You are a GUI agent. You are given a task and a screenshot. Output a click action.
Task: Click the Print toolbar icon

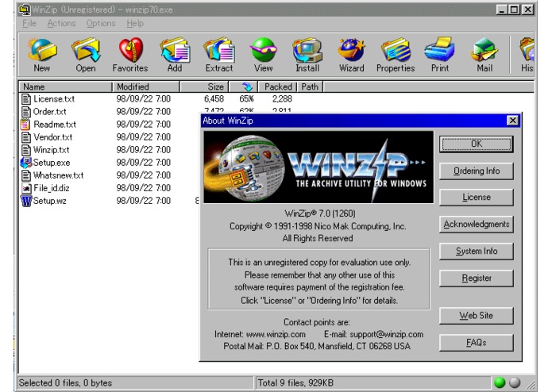[440, 50]
